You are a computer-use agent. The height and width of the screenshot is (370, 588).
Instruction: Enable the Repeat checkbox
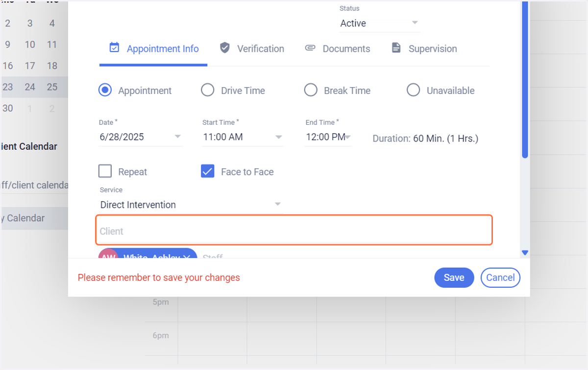(x=105, y=171)
